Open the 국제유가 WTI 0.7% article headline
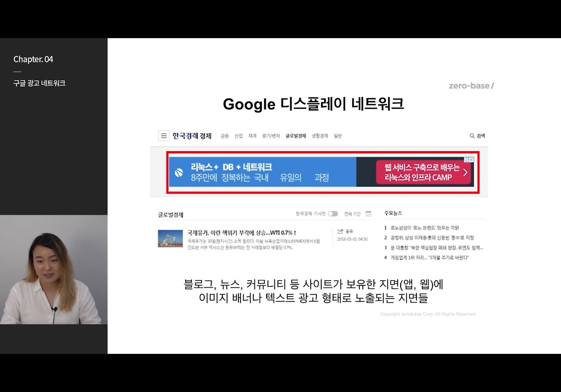 (242, 232)
